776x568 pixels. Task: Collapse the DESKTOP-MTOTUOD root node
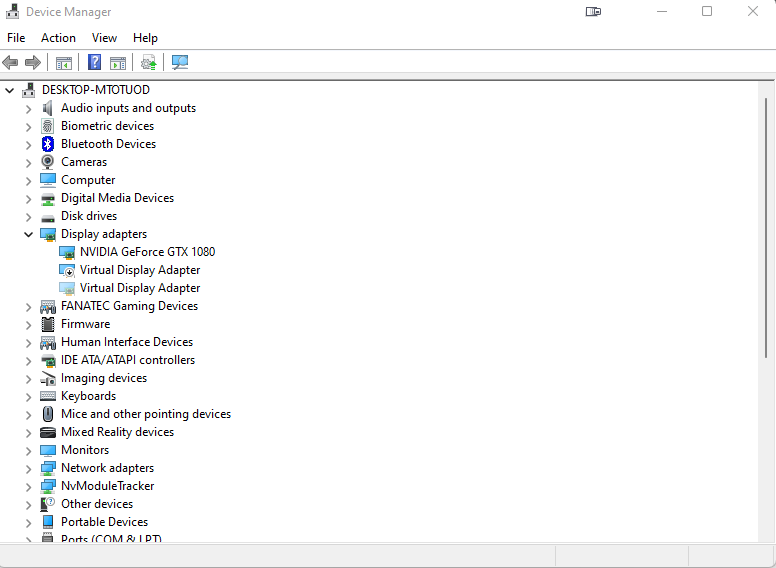(x=10, y=90)
